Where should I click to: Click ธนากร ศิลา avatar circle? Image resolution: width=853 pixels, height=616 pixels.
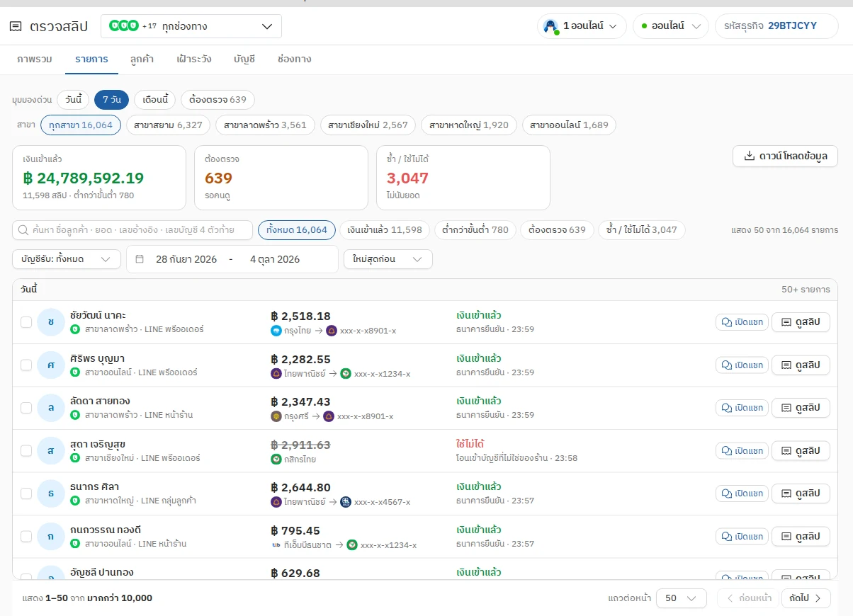51,494
